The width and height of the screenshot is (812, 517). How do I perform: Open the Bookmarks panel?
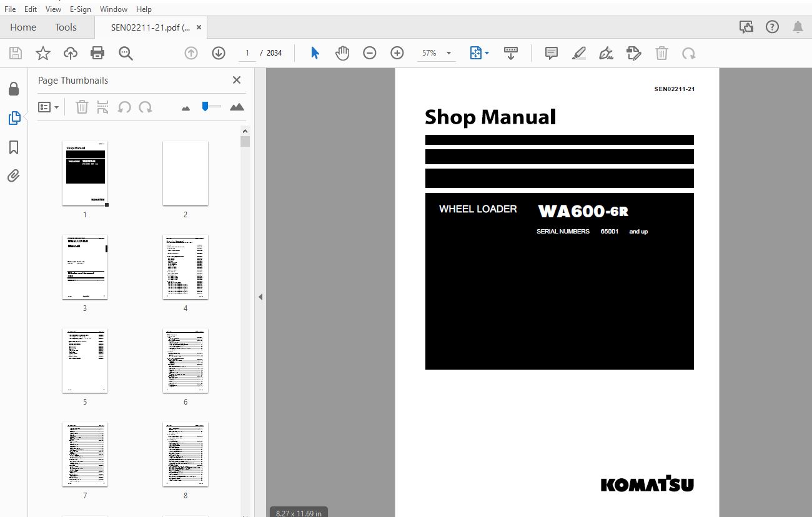(x=14, y=147)
